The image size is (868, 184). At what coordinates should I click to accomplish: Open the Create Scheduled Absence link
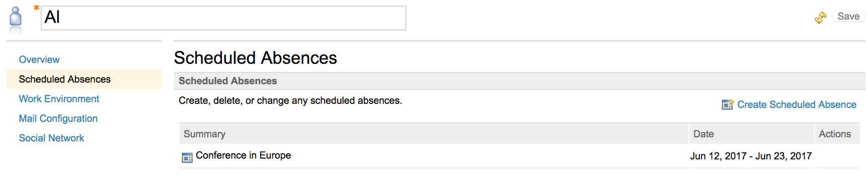pos(797,104)
